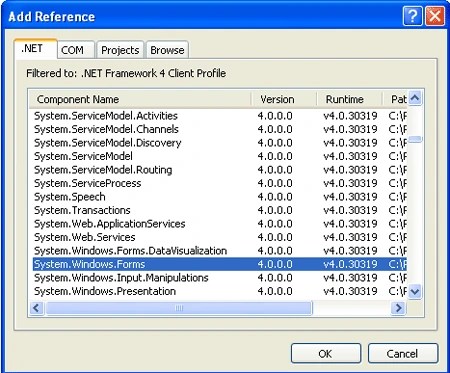Click version 4.0.0.0 of System.Speech
The image size is (450, 373).
(x=275, y=197)
